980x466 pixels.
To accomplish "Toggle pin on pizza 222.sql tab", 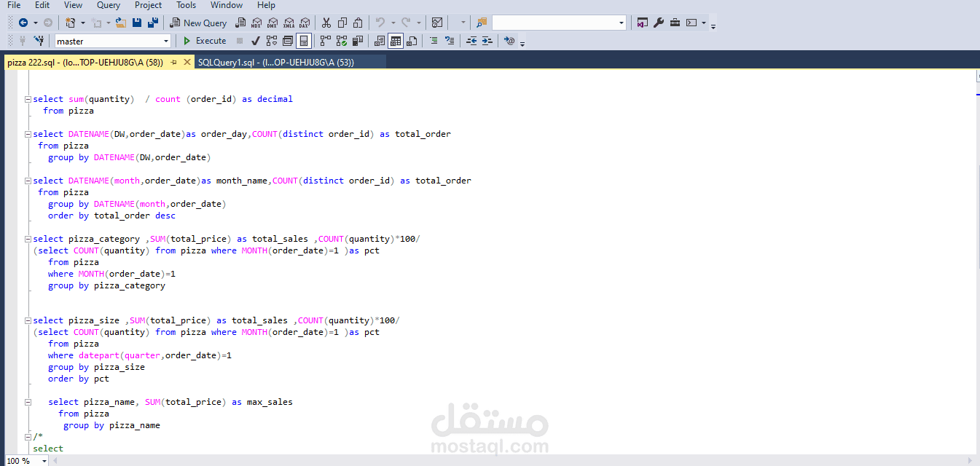I will (173, 63).
